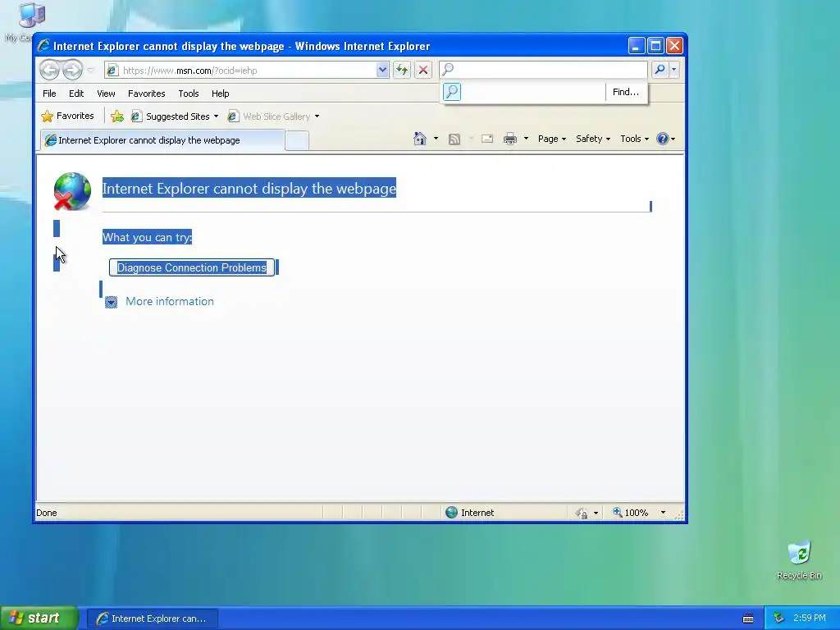Open a new blank tab

pos(297,140)
